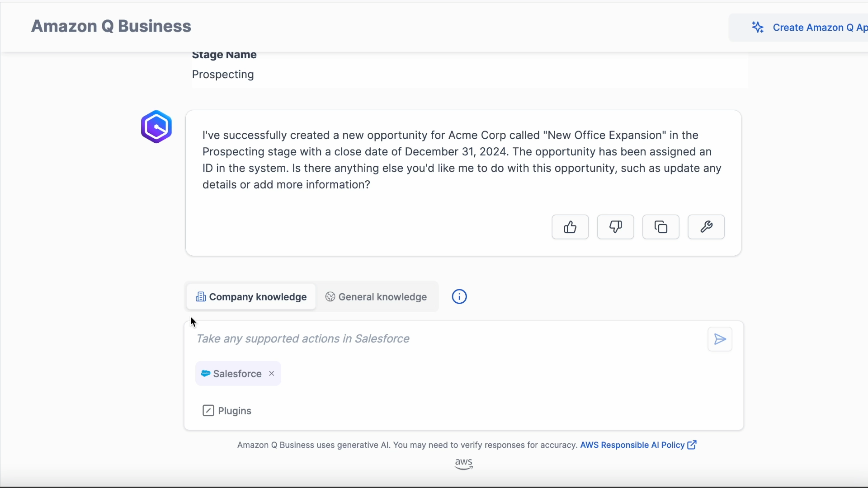
Task: Click the Plugins pencil-square icon
Action: (208, 411)
